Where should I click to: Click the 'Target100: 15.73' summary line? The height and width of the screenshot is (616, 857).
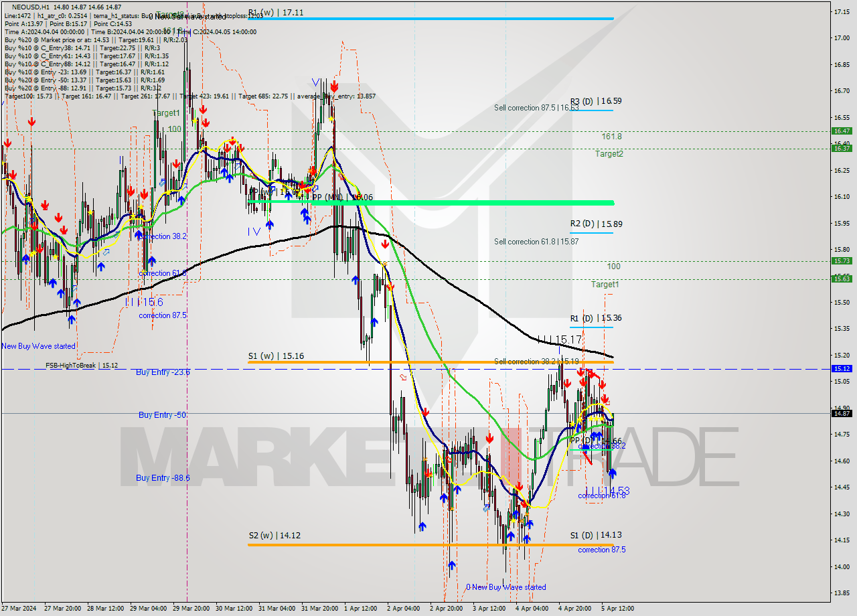pos(189,96)
